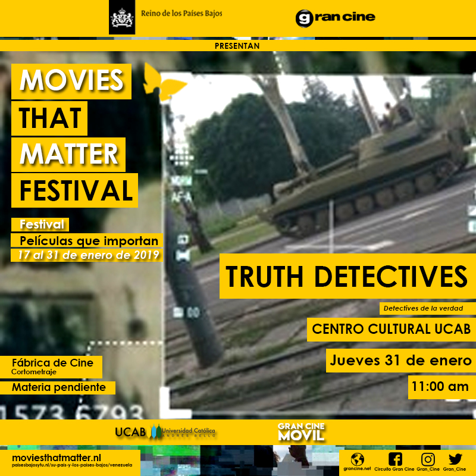The image size is (476, 476).
Task: Click 'Detectives de la verdad' subtitle
Action: [423, 308]
